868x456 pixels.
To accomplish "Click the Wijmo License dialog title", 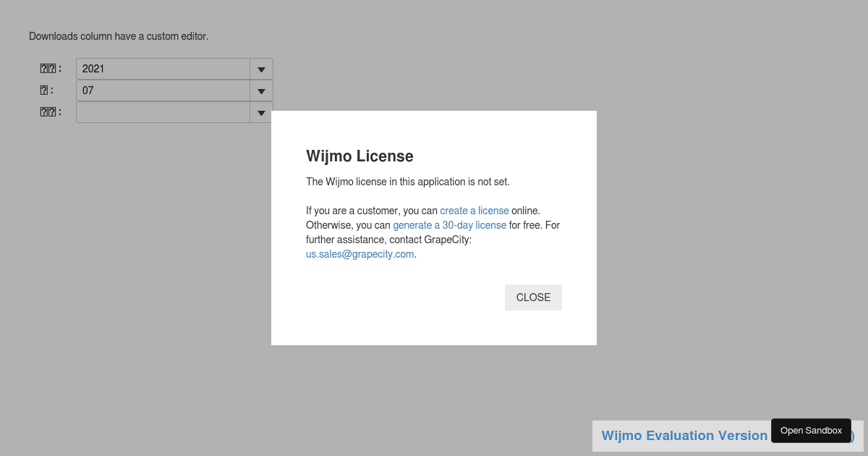I will coord(359,156).
